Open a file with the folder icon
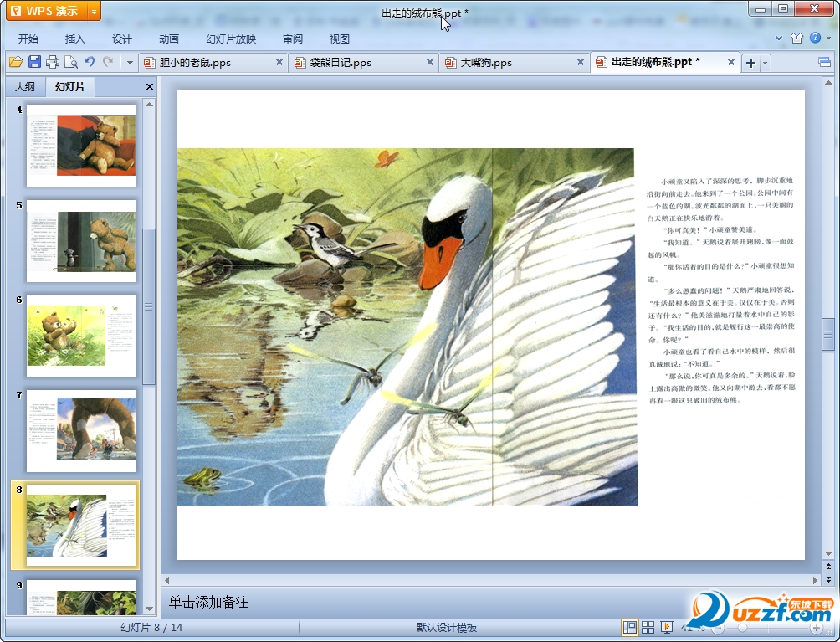The image size is (840, 642). point(16,62)
